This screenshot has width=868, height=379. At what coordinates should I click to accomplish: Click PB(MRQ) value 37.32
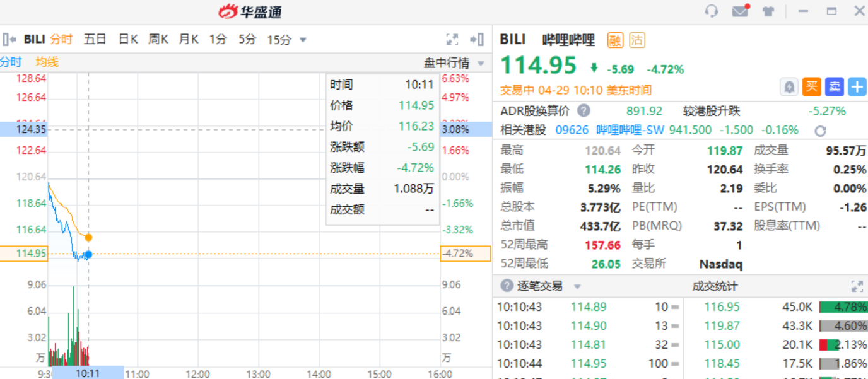(729, 226)
